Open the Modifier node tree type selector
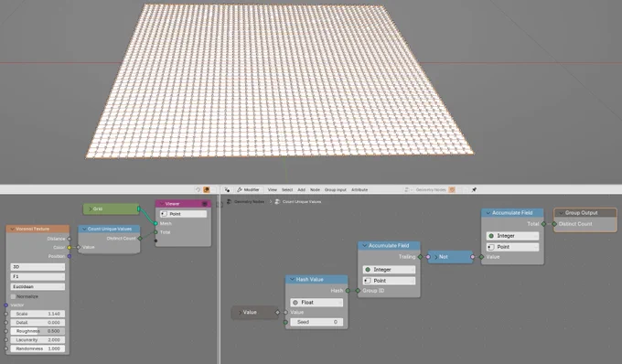This screenshot has width=622, height=364. pos(248,190)
